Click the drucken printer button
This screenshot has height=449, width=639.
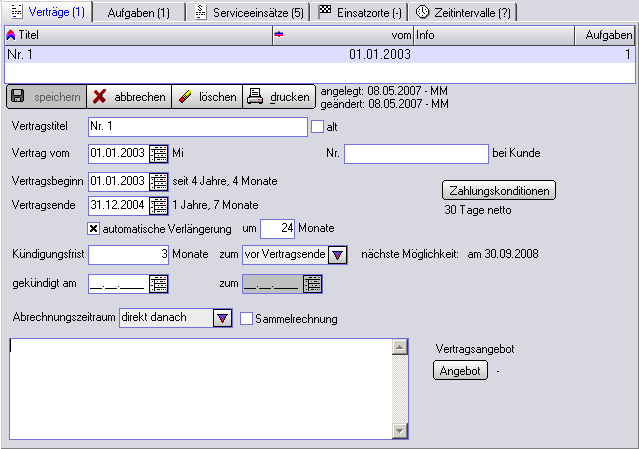pyautogui.click(x=279, y=97)
